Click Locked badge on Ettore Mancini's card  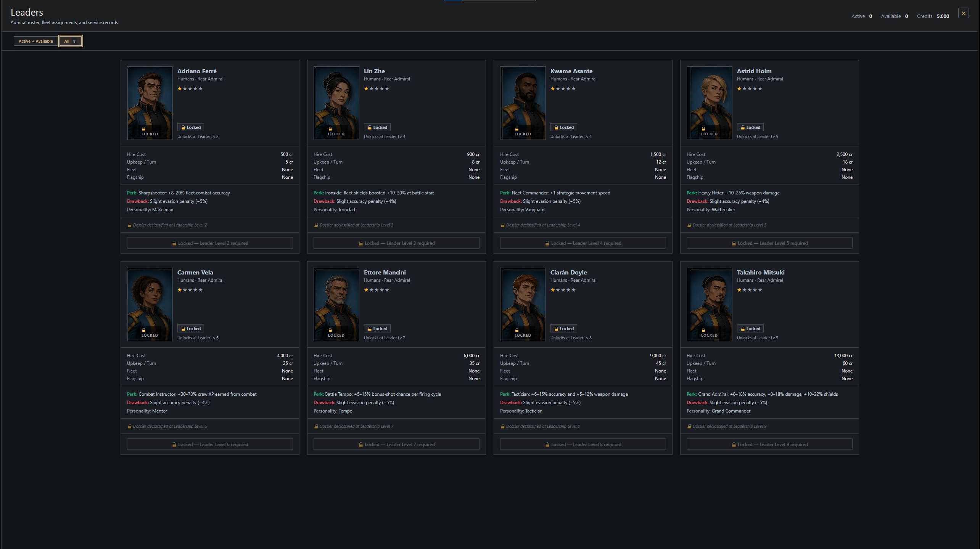[377, 329]
